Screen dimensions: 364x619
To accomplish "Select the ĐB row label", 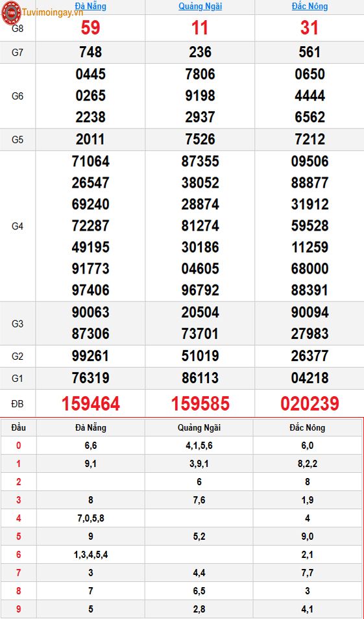I will pos(18,404).
